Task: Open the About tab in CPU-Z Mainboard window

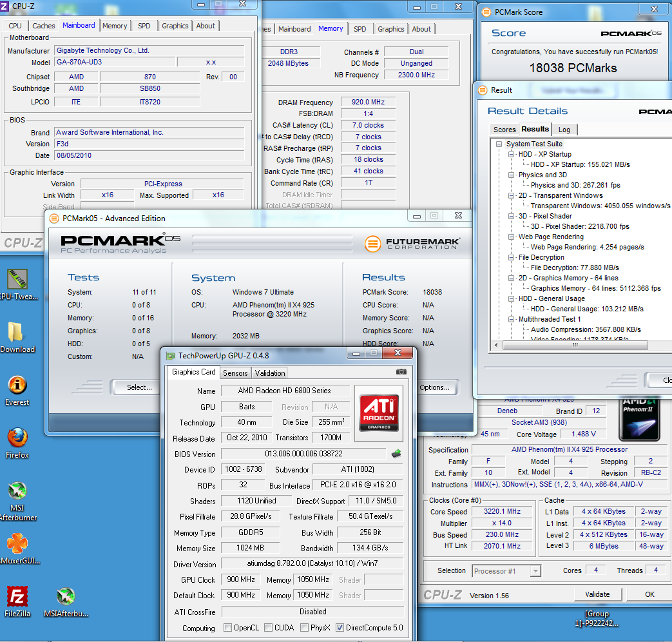Action: (x=206, y=26)
